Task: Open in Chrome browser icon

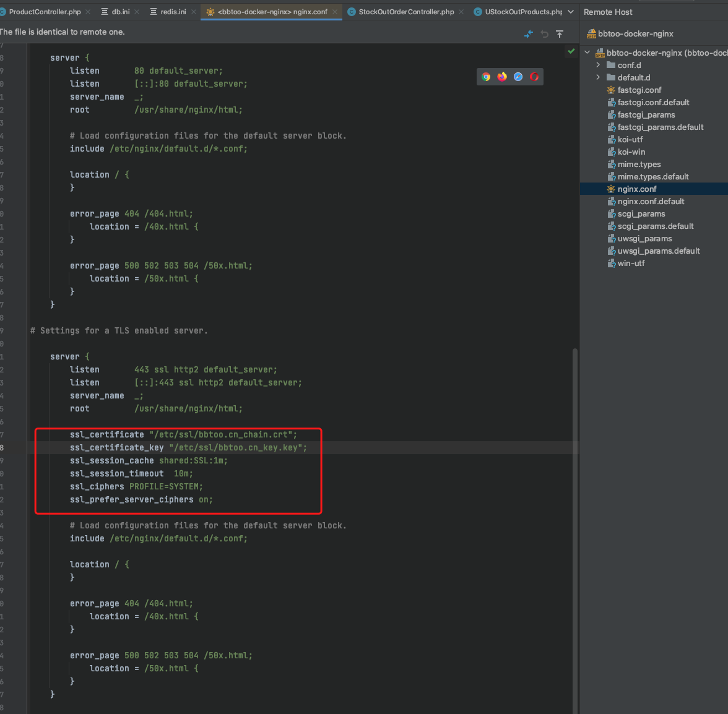Action: pos(486,77)
